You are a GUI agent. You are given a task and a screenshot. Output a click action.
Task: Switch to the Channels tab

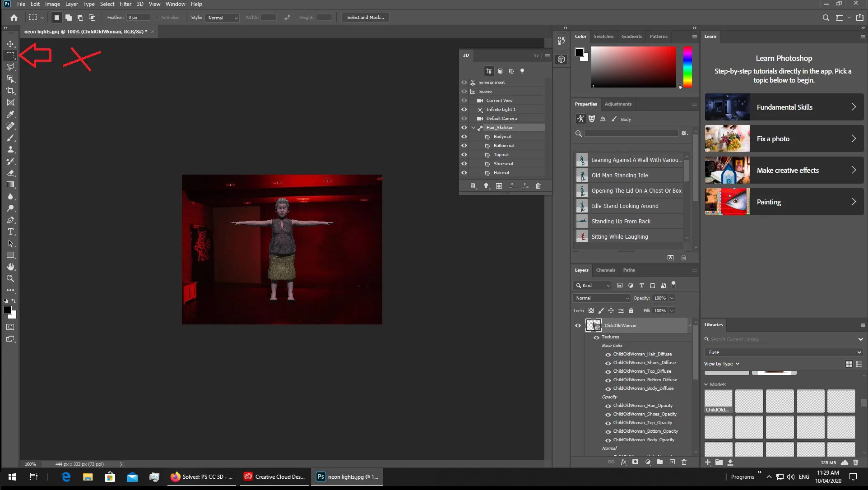coord(605,270)
